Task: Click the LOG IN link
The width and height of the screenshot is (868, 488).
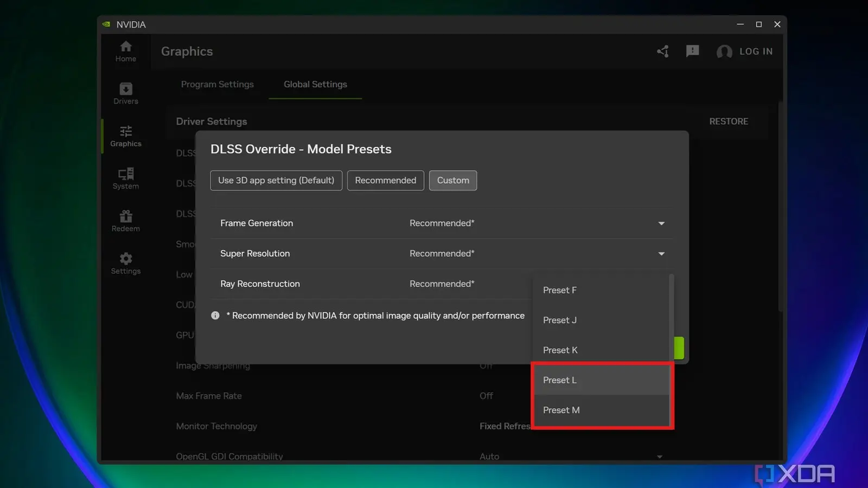Action: (x=756, y=52)
